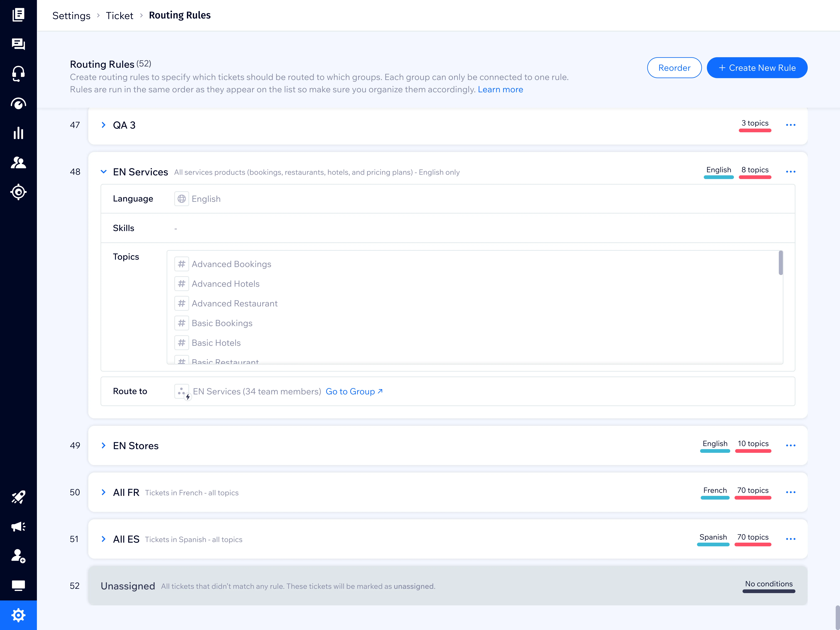This screenshot has height=630, width=840.
Task: Click the hash icon for Advanced Hotels
Action: point(182,283)
